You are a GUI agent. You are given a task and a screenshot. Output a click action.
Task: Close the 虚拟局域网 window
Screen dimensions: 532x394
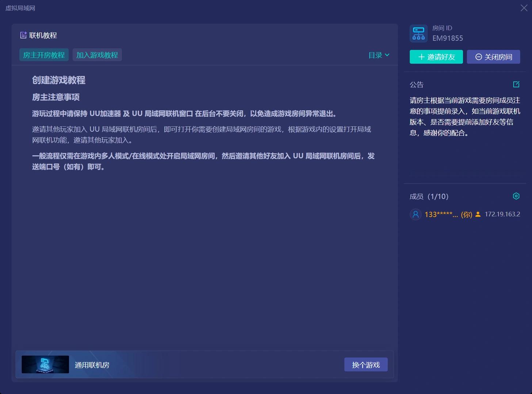(524, 8)
